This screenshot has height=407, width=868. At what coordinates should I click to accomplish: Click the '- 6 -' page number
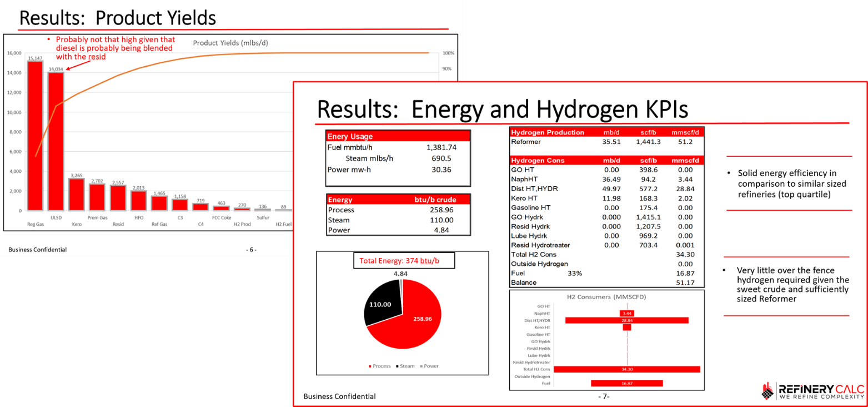click(x=251, y=250)
